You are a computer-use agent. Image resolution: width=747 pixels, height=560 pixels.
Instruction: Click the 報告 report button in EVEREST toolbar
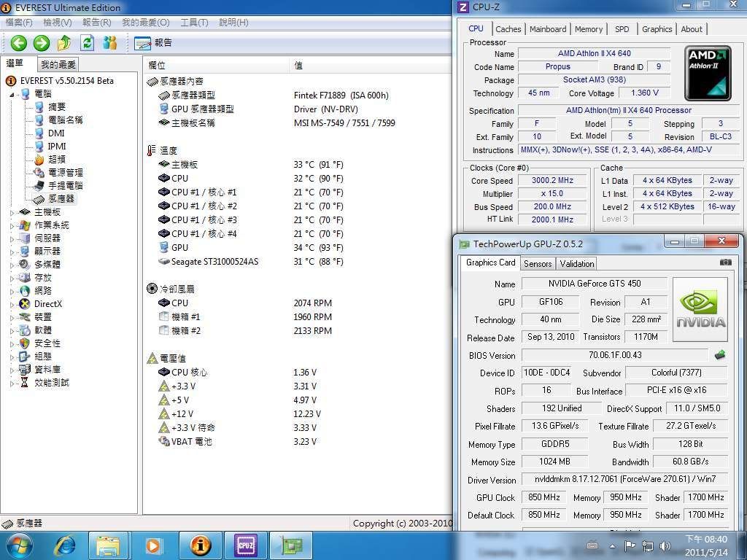pos(153,43)
